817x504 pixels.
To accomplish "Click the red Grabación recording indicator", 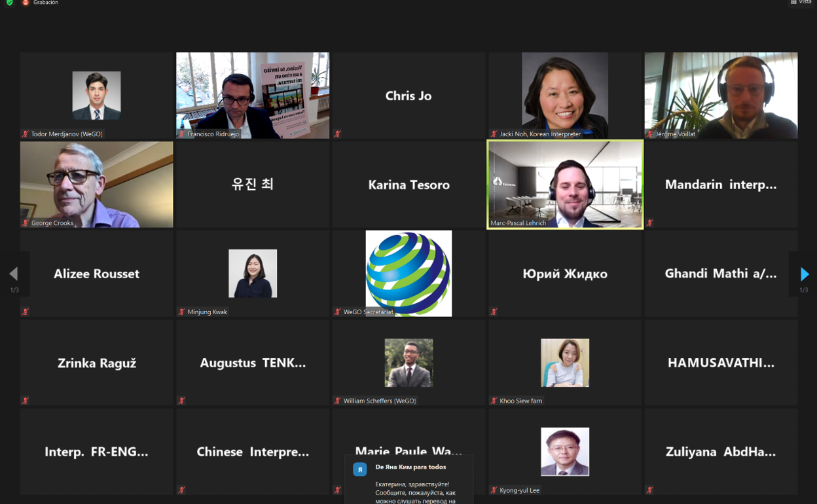I will coord(26,3).
